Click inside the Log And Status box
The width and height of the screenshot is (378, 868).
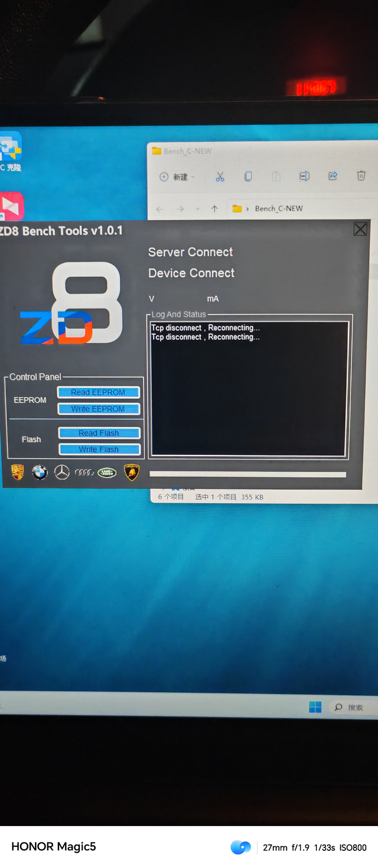249,388
